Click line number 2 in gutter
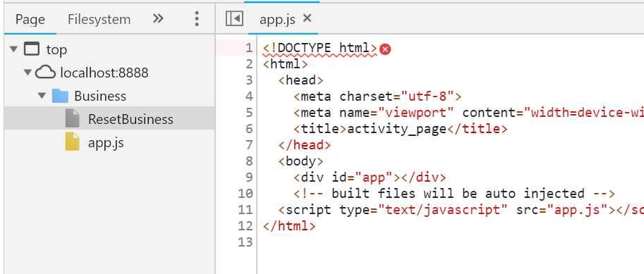The width and height of the screenshot is (644, 274). click(x=249, y=64)
